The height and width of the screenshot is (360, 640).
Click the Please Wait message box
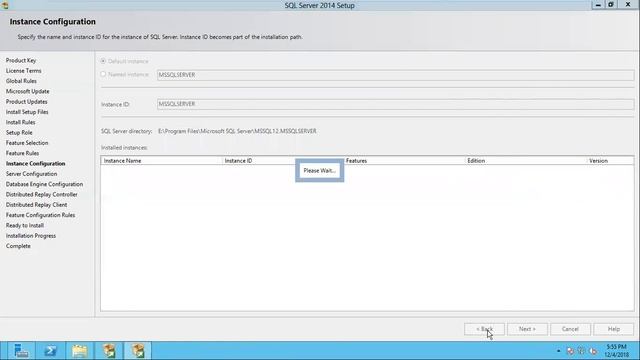click(320, 171)
